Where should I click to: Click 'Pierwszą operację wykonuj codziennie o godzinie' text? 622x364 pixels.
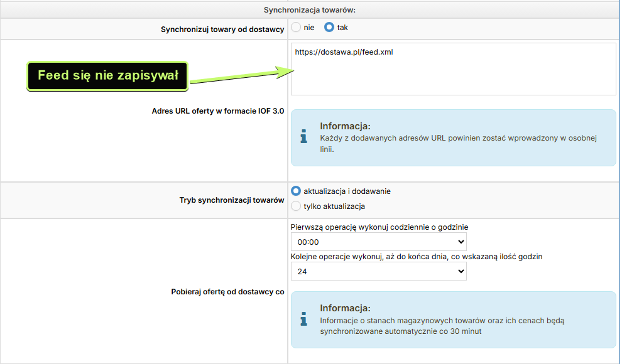pos(379,227)
